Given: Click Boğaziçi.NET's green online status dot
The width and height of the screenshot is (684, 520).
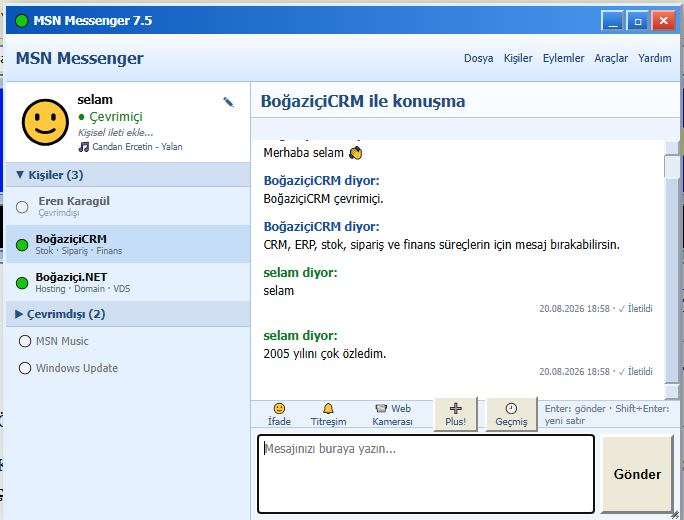Looking at the screenshot, I should click(x=22, y=283).
